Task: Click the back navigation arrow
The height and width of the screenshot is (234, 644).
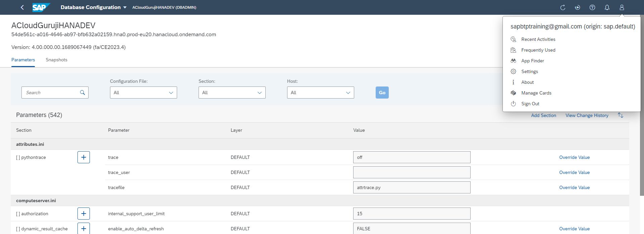Action: click(22, 7)
